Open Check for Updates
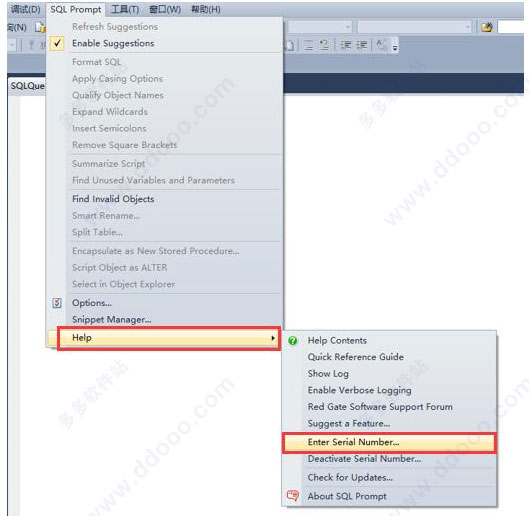The width and height of the screenshot is (529, 516). (x=350, y=477)
